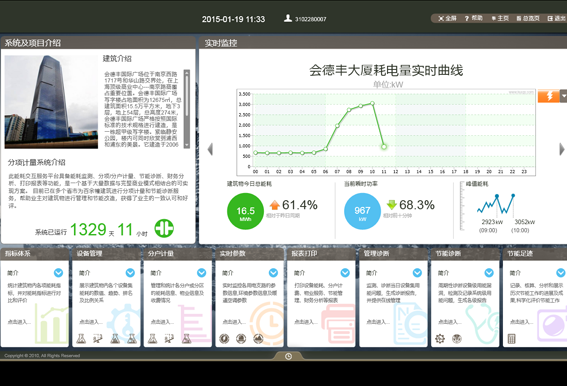
Task: Click the 峰值能耗 vertical scale slider
Action: 462,206
